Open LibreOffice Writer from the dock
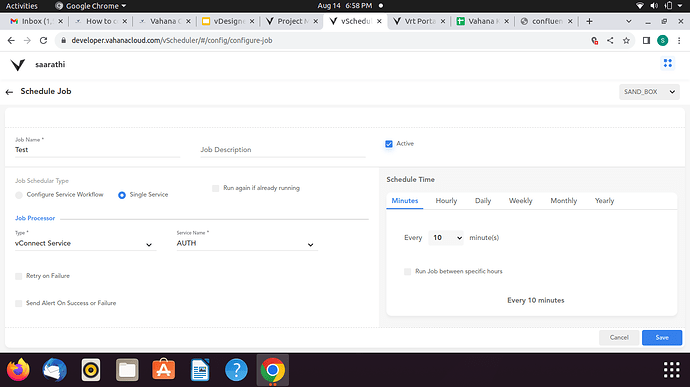This screenshot has width=690, height=387. (x=200, y=370)
